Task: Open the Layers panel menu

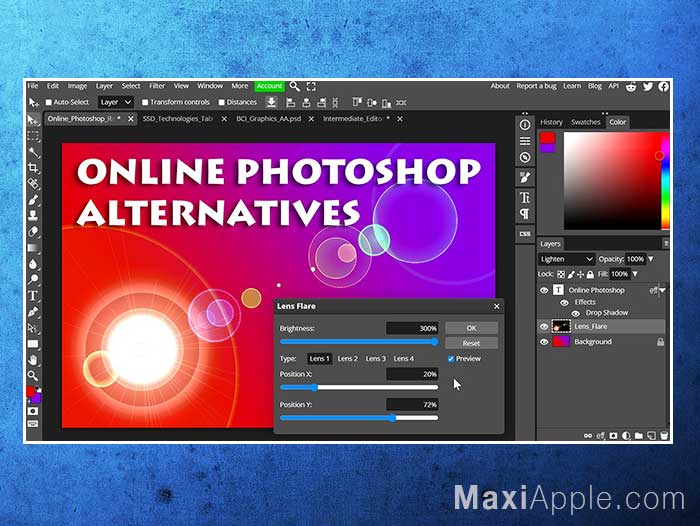Action: [666, 244]
